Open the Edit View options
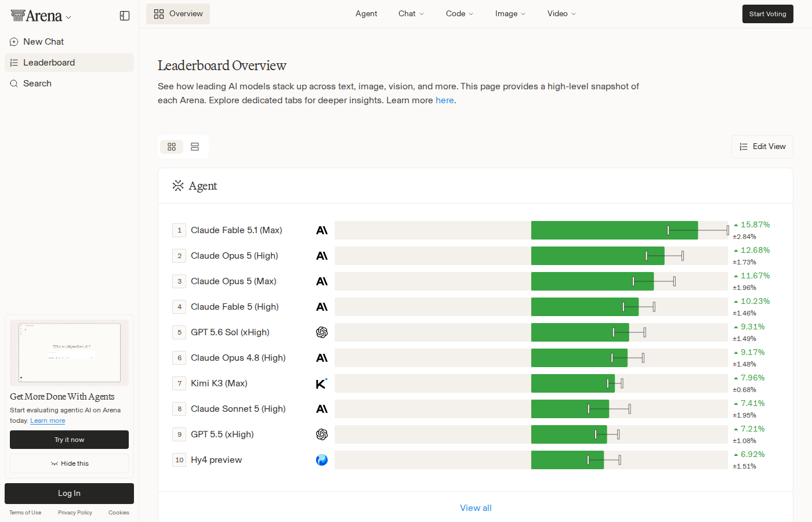The width and height of the screenshot is (812, 522). tap(762, 147)
